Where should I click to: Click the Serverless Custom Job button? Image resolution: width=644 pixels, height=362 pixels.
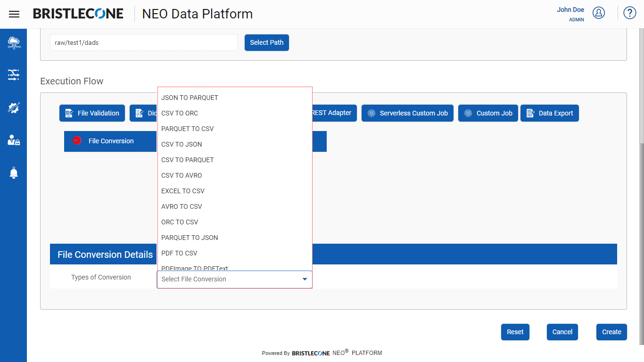click(408, 113)
